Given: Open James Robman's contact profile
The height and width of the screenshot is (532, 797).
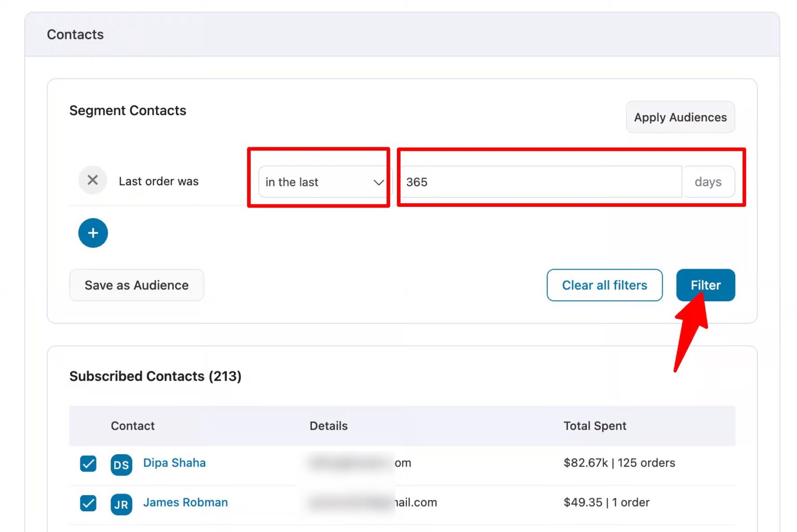Looking at the screenshot, I should (x=185, y=502).
